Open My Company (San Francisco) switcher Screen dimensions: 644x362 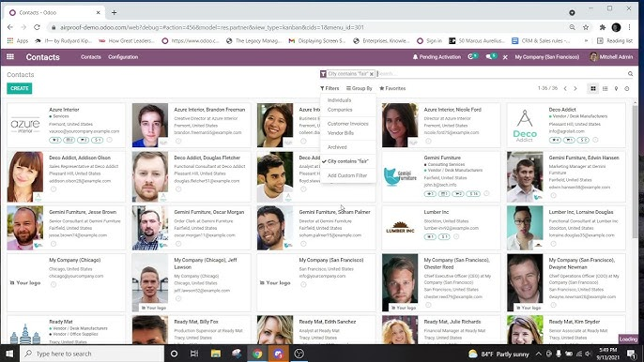tap(547, 57)
